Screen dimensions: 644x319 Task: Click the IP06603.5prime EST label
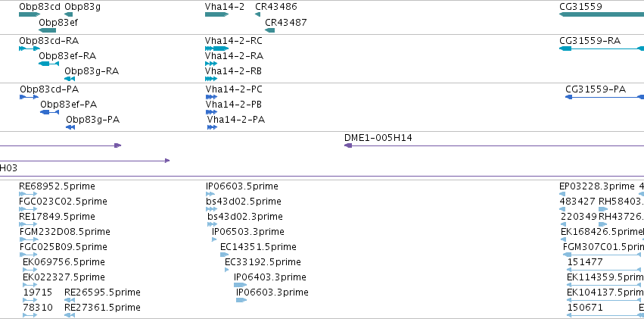point(242,186)
